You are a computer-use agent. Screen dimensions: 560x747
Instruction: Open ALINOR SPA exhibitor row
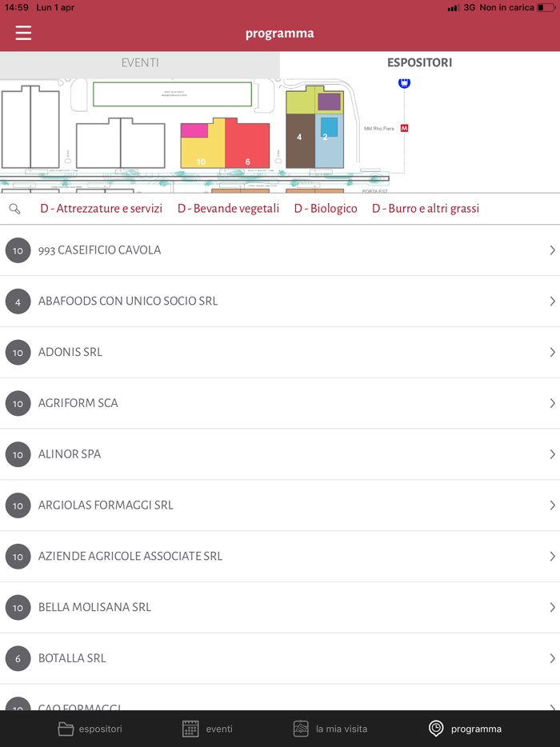pyautogui.click(x=280, y=454)
